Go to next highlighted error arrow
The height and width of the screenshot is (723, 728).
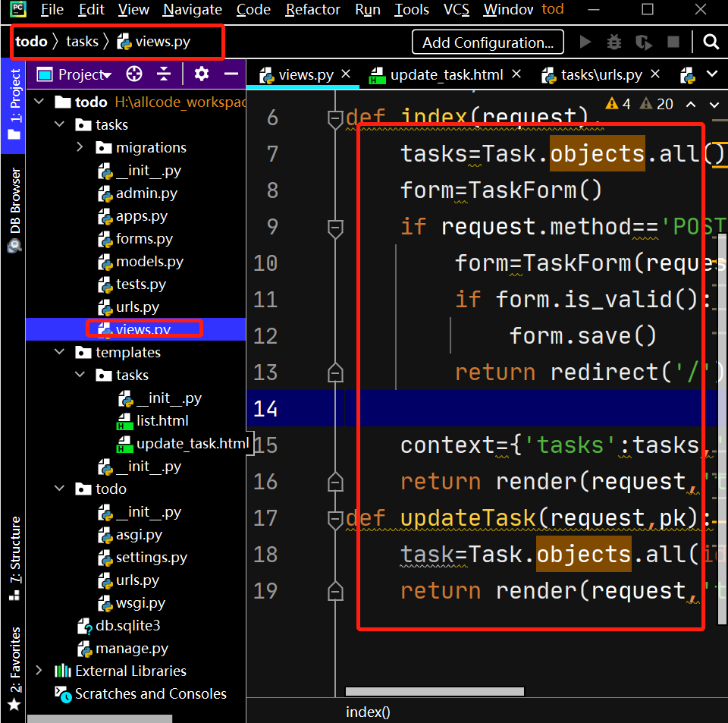click(x=714, y=105)
